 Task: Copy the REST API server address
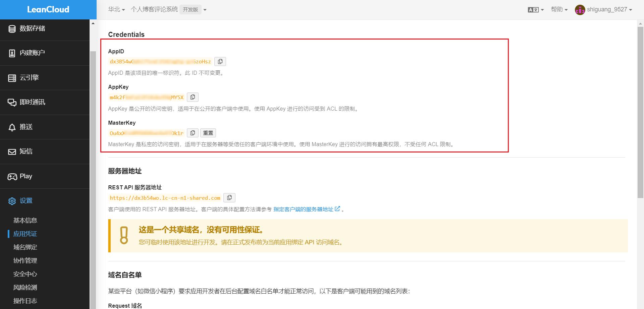[229, 198]
